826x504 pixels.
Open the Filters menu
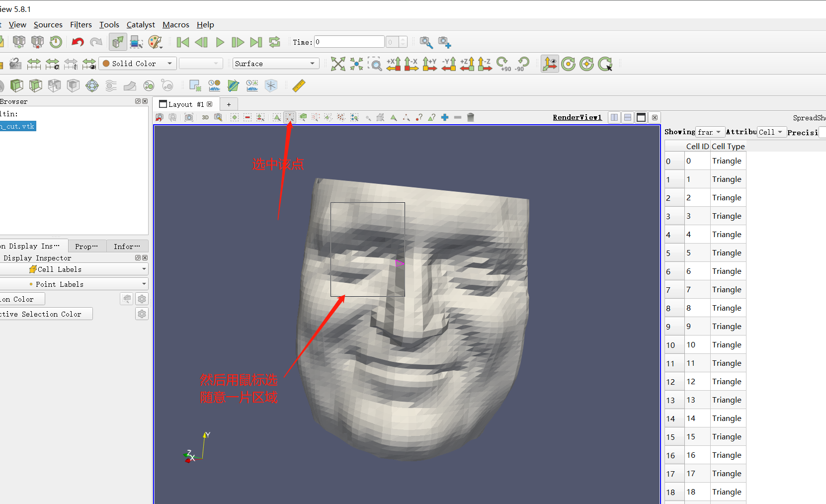pyautogui.click(x=81, y=24)
